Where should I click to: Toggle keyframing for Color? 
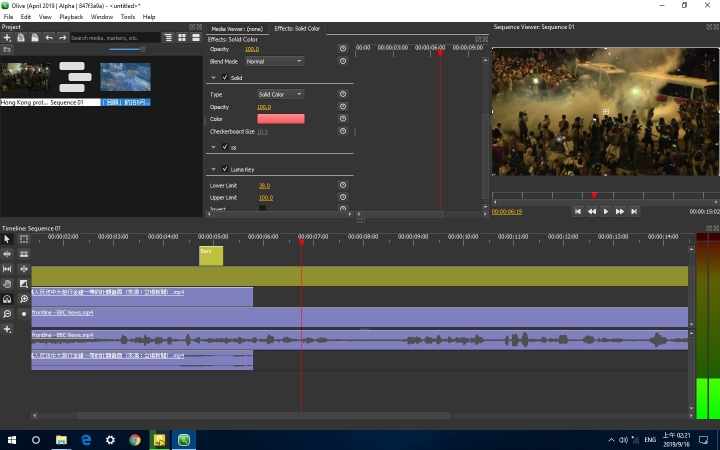[x=343, y=118]
